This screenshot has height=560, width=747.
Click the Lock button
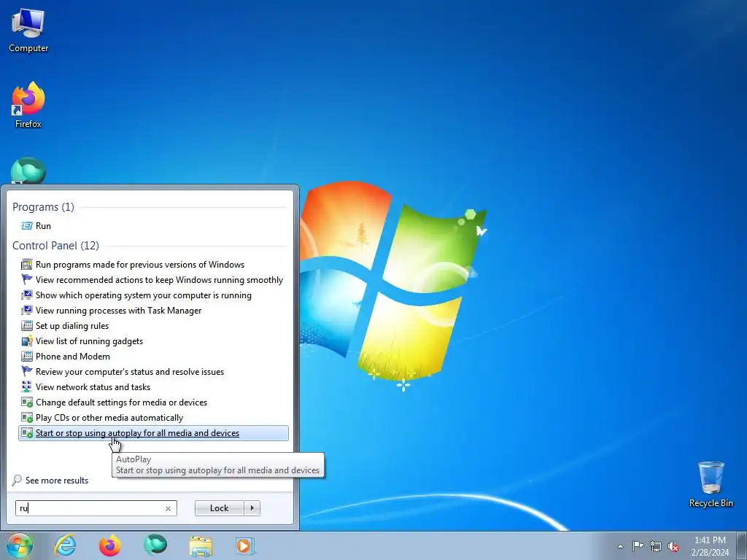click(x=219, y=508)
